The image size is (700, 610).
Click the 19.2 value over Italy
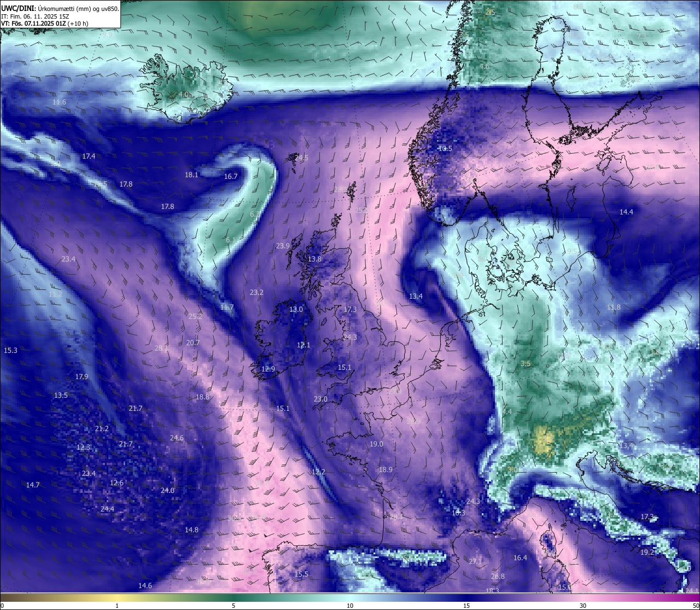click(647, 553)
